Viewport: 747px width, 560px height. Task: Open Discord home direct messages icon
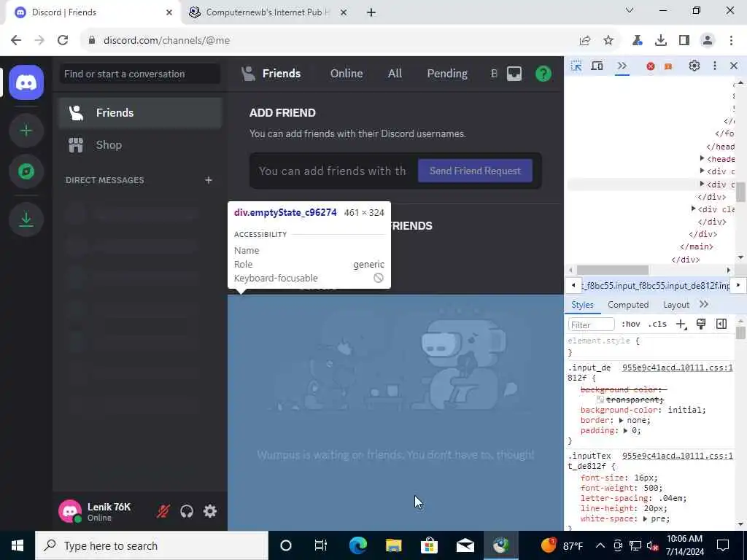point(26,82)
